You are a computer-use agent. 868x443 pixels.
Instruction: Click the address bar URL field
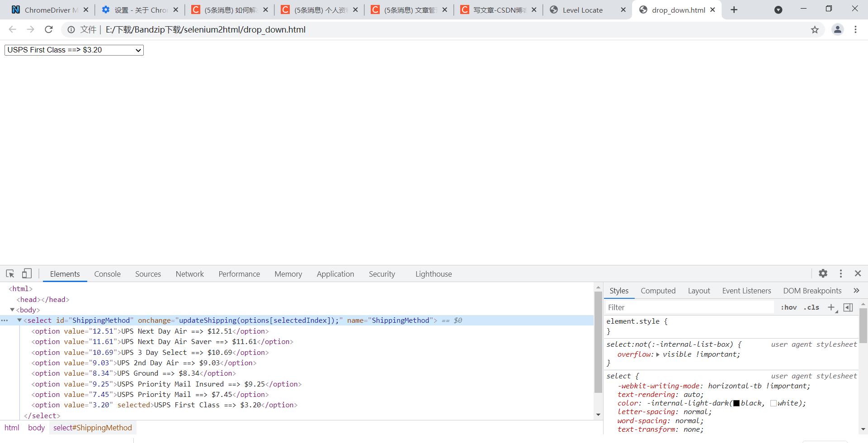click(434, 29)
